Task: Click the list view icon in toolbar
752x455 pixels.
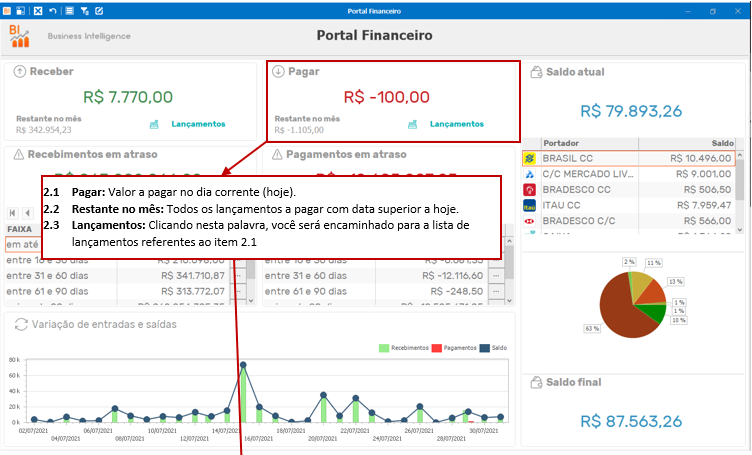Action: pyautogui.click(x=70, y=11)
